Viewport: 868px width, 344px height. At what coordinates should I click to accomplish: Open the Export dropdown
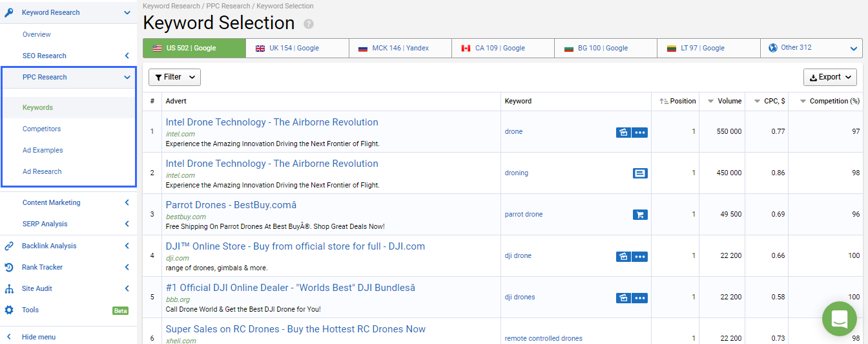click(830, 77)
